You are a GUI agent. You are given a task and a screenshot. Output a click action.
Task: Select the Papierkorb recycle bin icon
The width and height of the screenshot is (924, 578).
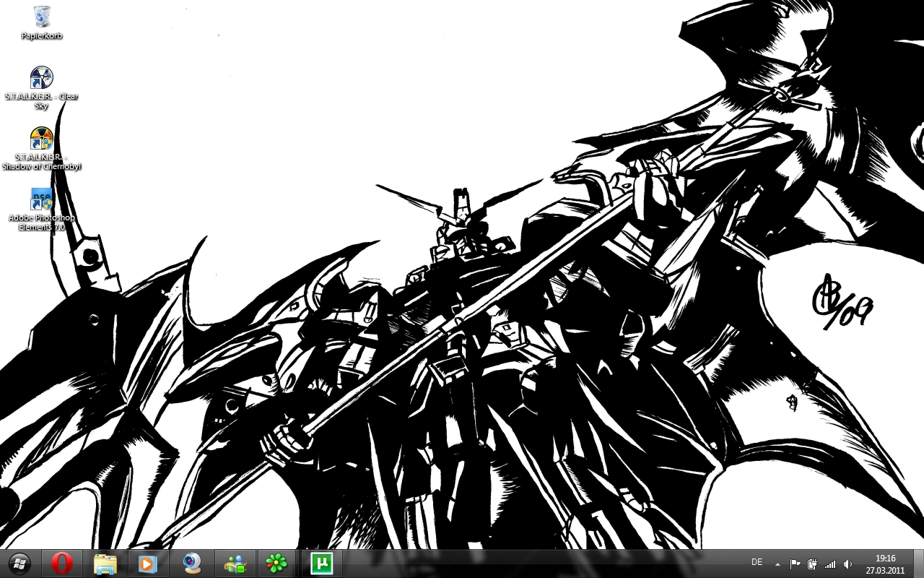click(x=42, y=22)
